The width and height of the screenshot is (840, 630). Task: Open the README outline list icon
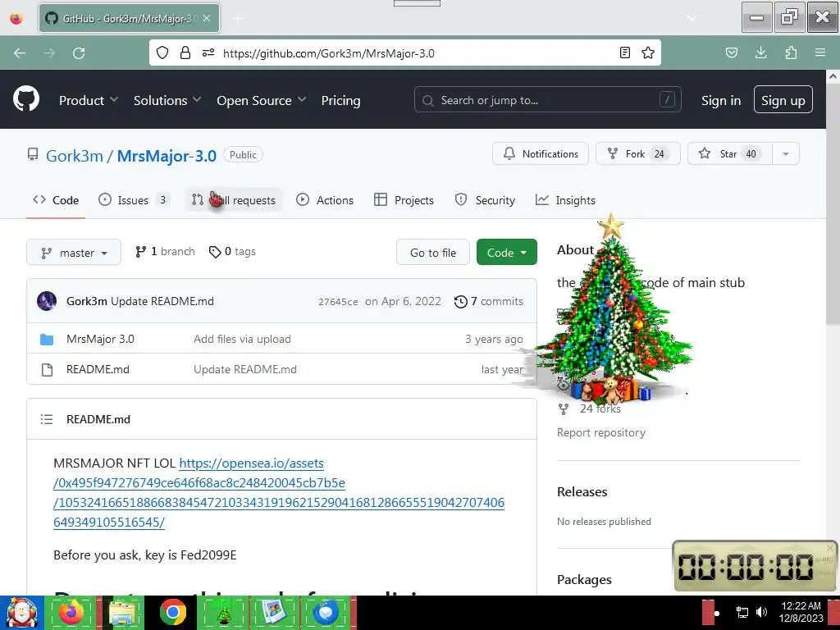[47, 419]
